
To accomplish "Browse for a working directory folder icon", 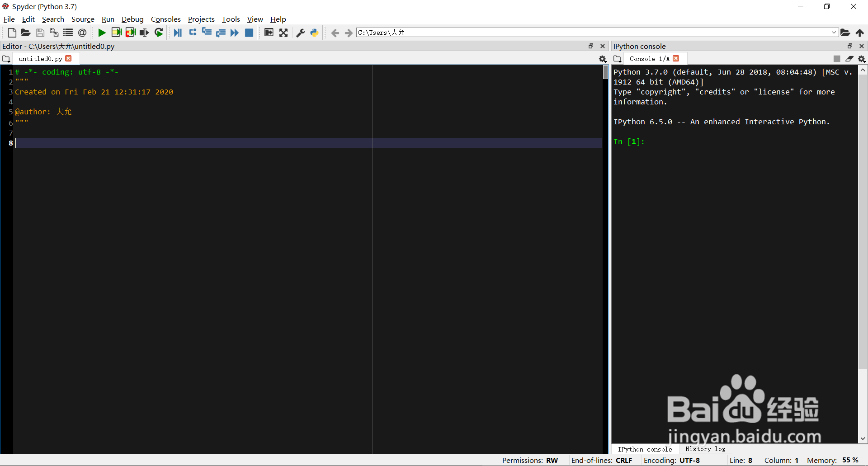I will (845, 33).
